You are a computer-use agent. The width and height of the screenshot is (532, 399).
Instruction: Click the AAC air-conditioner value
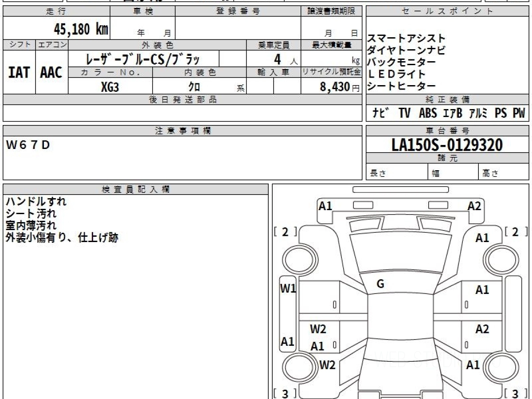pos(51,72)
